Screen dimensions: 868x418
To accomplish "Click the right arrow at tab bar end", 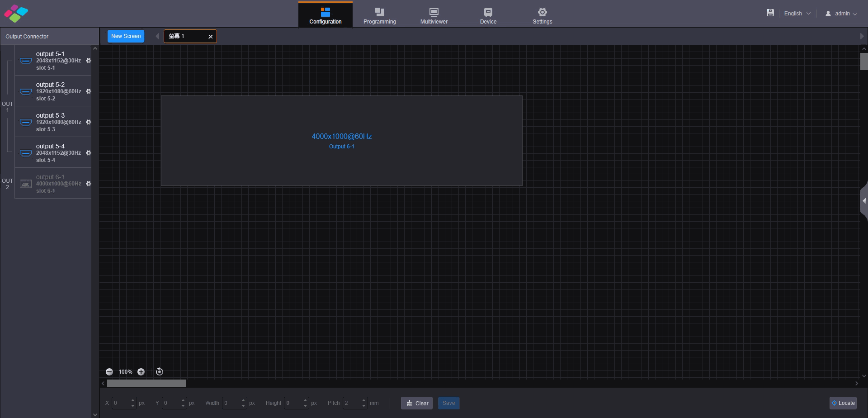I will pyautogui.click(x=862, y=36).
